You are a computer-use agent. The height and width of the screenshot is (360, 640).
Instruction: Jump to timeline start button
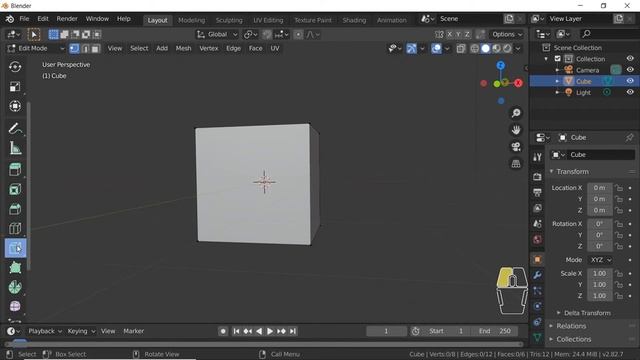click(236, 331)
